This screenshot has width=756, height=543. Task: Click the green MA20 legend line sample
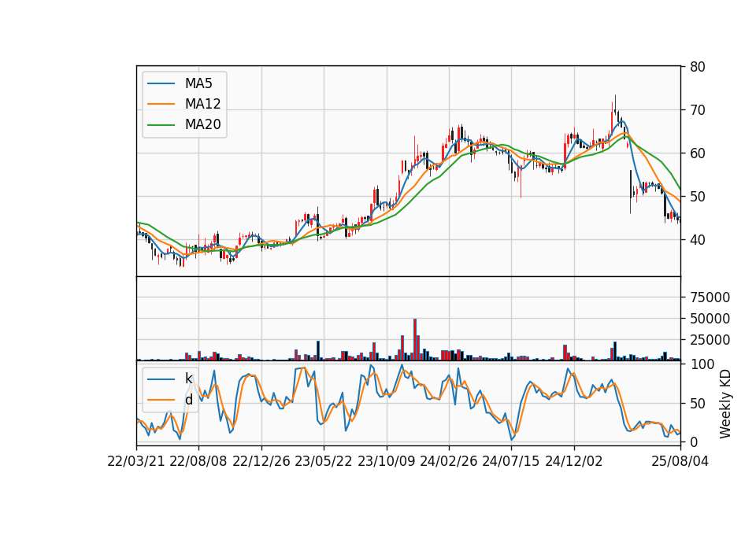(x=161, y=125)
